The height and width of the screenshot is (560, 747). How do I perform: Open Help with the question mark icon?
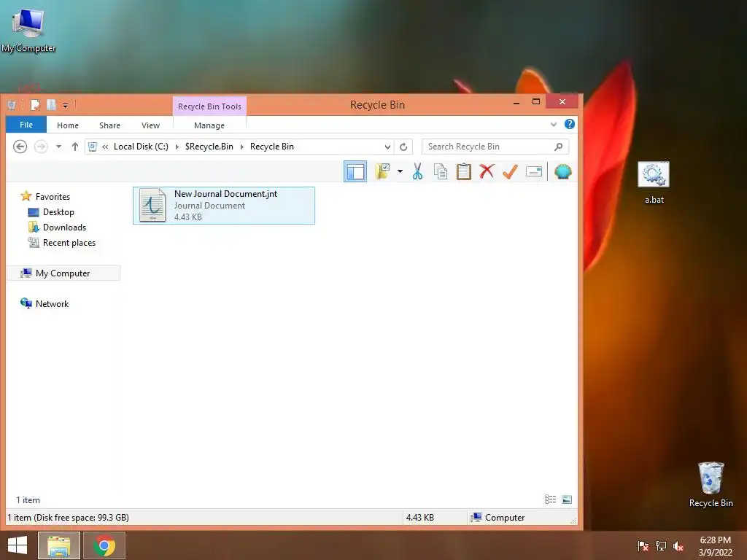tap(569, 124)
